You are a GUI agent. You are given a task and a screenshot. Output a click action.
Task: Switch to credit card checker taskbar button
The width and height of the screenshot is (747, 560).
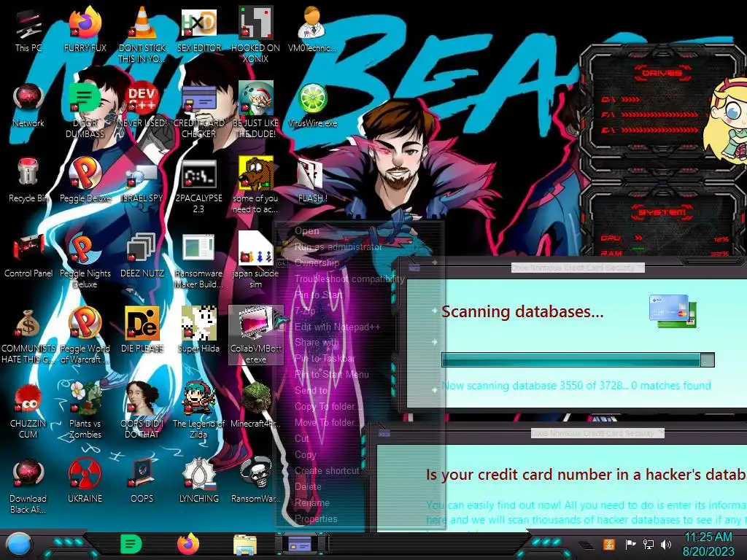pos(301,544)
